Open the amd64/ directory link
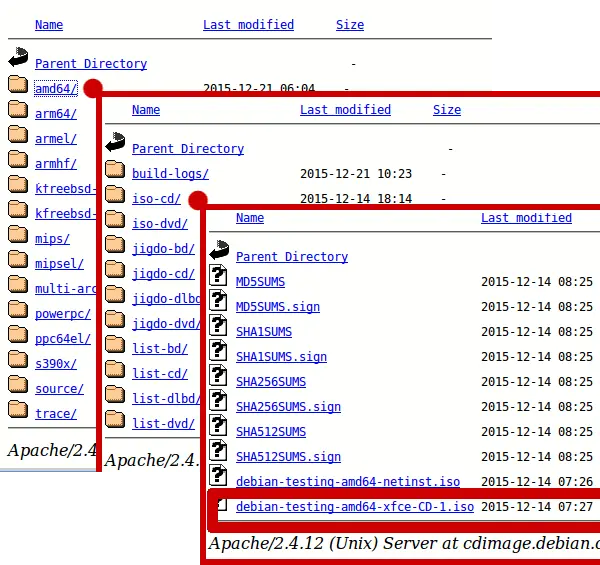600x565 pixels. click(56, 89)
